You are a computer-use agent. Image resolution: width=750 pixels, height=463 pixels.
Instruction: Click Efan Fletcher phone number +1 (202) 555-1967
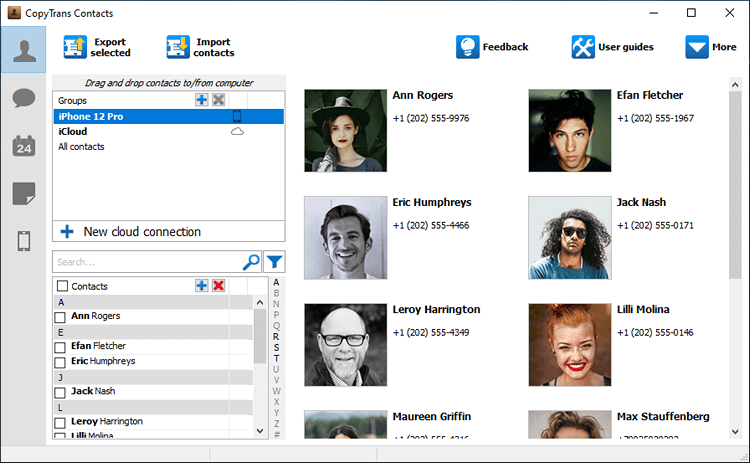coord(655,118)
